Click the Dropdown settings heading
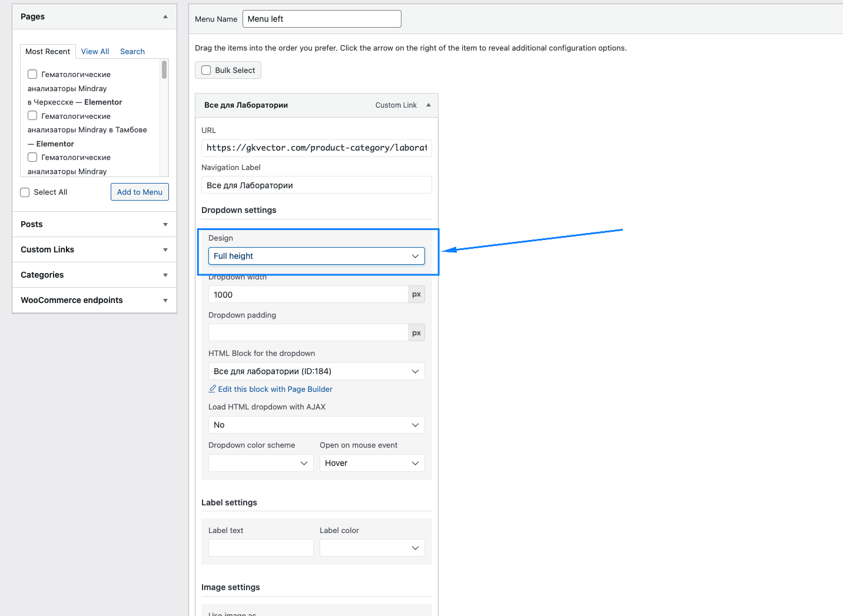 pos(239,210)
